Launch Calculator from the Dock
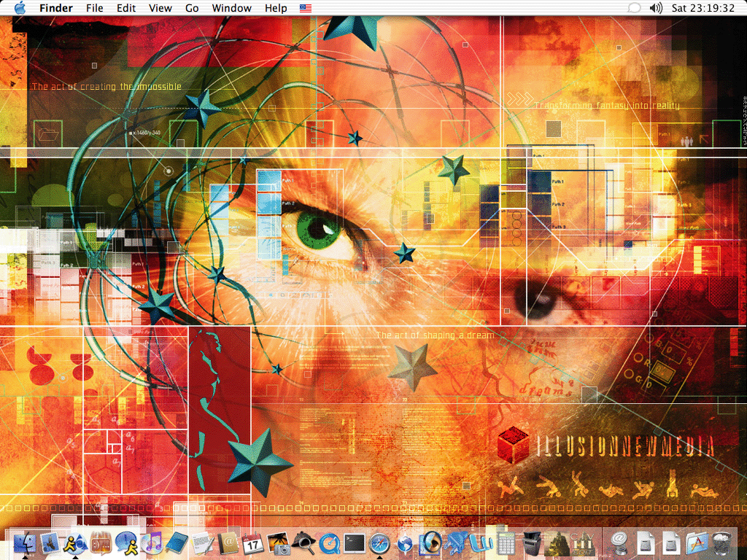The height and width of the screenshot is (560, 747). 506,543
